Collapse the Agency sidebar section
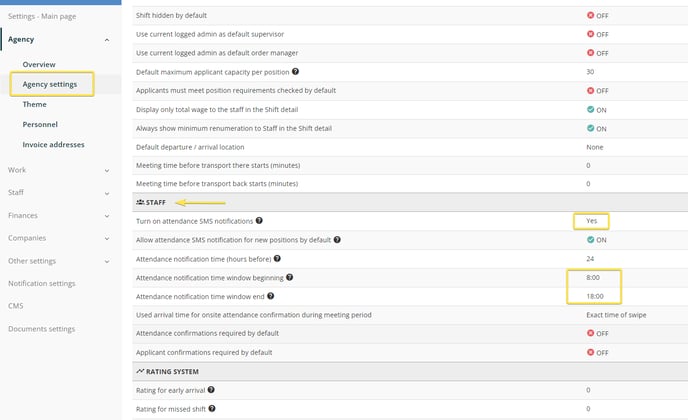The image size is (688, 420). pyautogui.click(x=107, y=40)
